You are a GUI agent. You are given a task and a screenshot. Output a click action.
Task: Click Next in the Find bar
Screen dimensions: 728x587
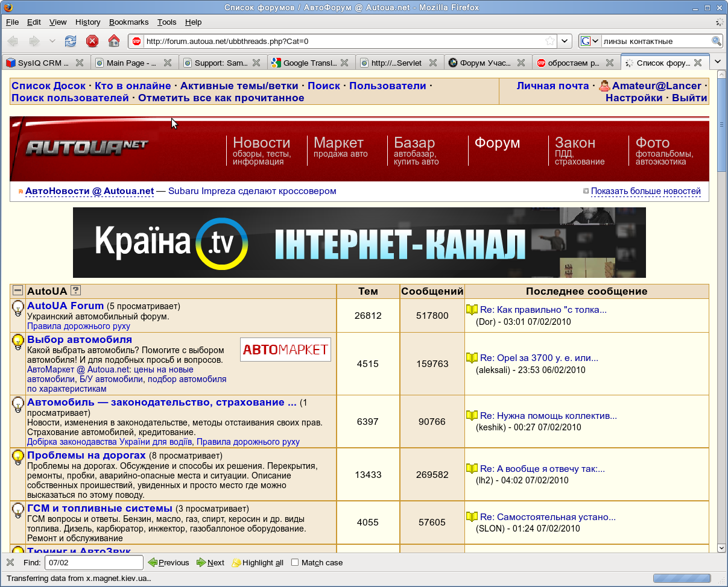click(x=210, y=562)
